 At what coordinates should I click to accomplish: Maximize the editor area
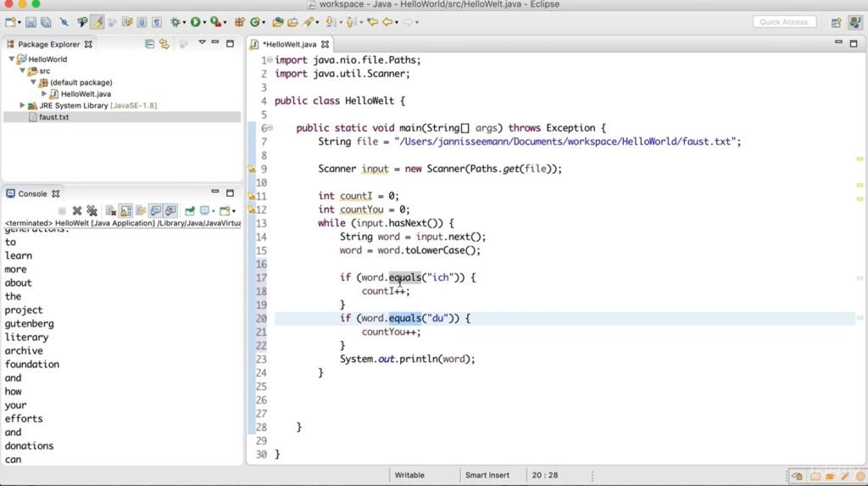click(x=853, y=43)
